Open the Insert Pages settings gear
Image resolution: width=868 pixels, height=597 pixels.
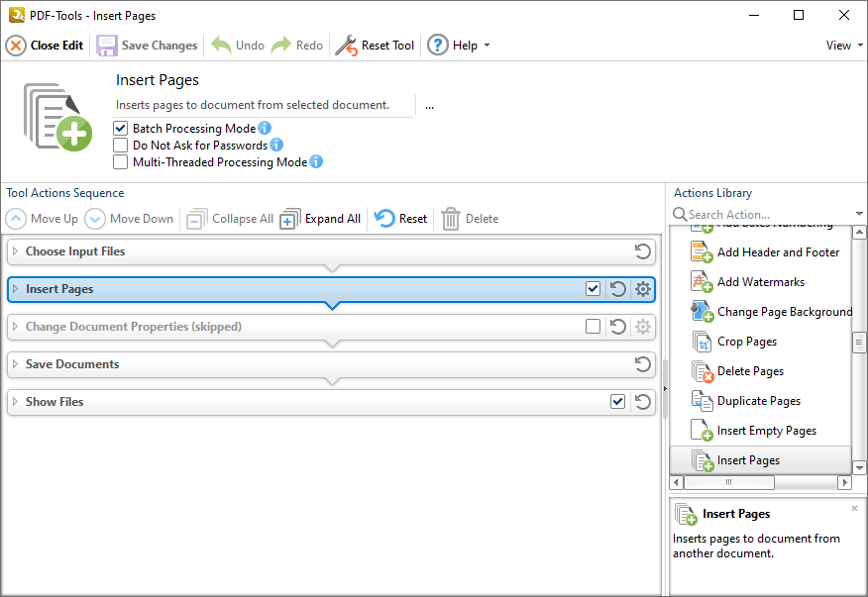click(x=640, y=288)
